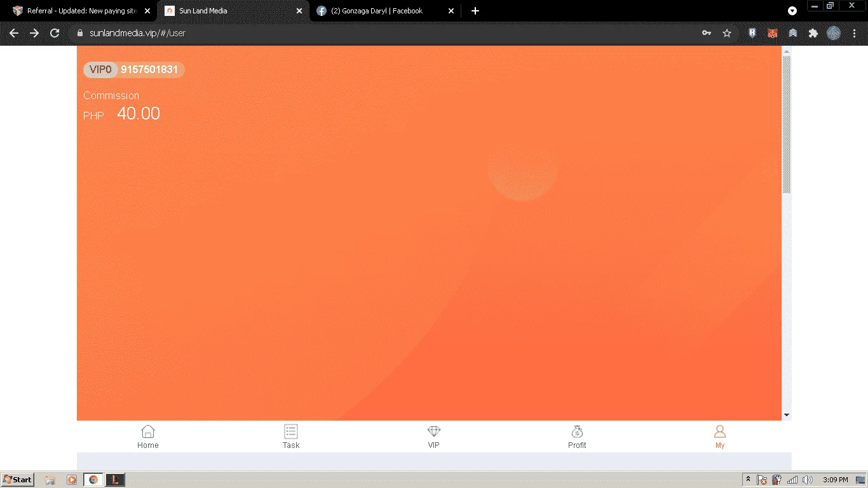Open the chevron-stack extension icon
The width and height of the screenshot is (868, 488).
click(x=793, y=33)
